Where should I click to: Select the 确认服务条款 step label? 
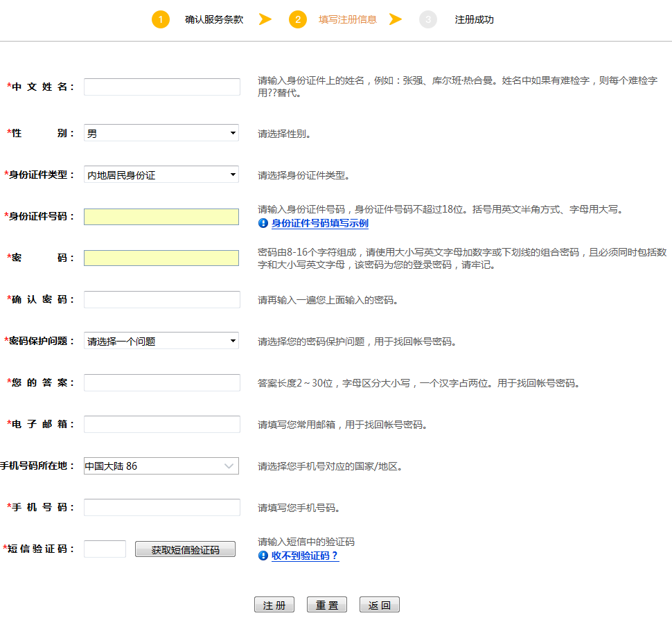(212, 19)
